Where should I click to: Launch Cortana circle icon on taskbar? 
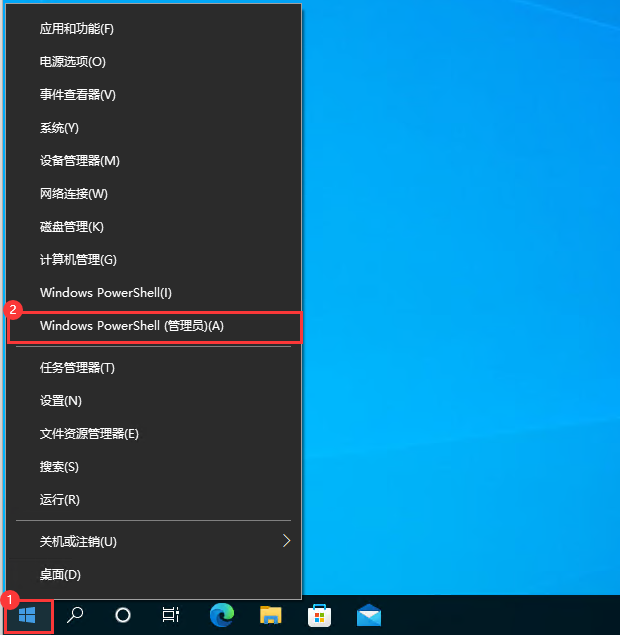(123, 616)
